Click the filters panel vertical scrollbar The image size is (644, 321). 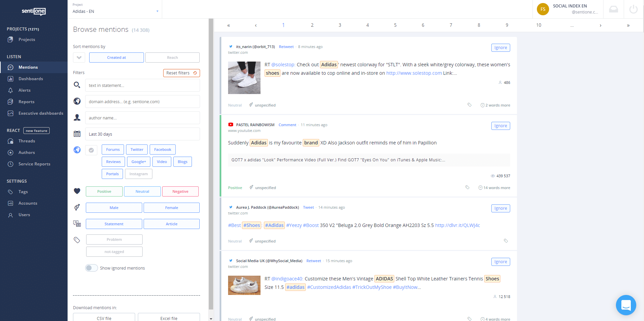click(211, 164)
